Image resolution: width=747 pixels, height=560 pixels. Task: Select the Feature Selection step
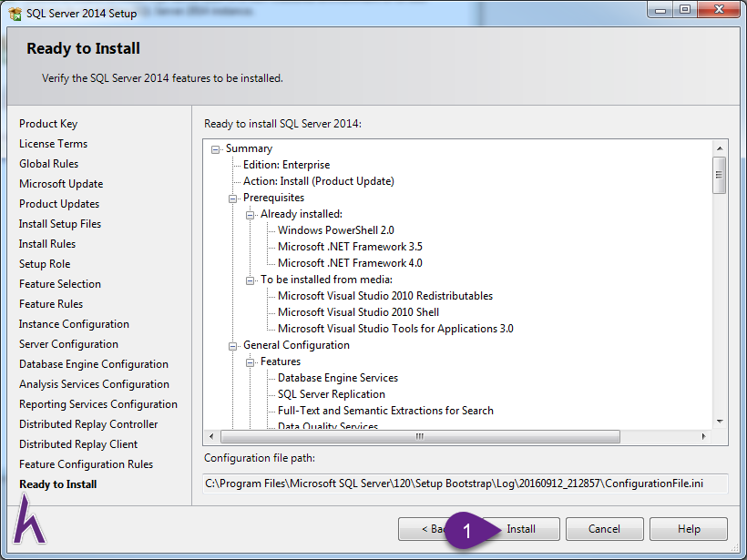[60, 284]
